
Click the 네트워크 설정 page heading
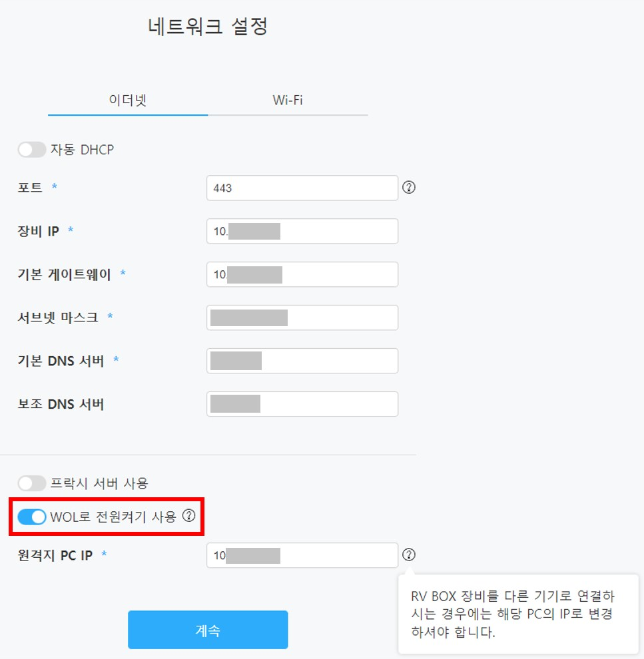coord(208,27)
